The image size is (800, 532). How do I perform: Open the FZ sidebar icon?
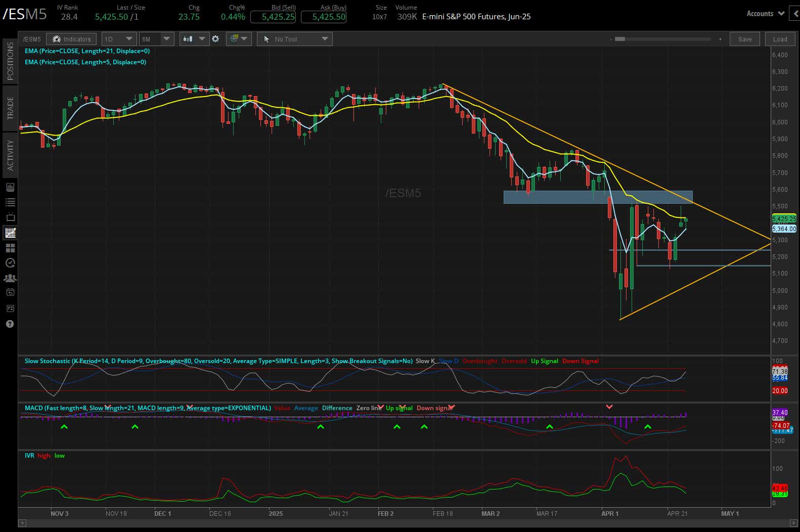click(x=10, y=308)
